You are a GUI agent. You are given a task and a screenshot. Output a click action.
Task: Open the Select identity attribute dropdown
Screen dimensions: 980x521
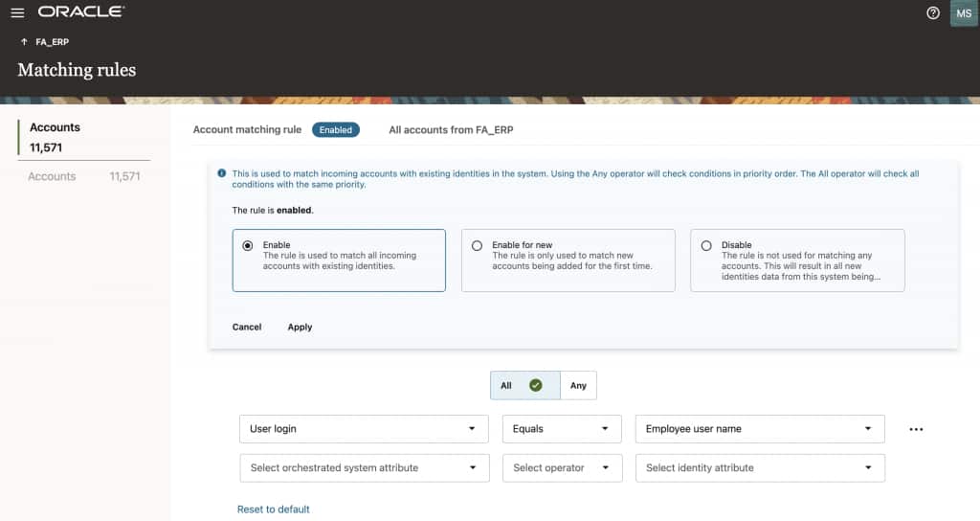[x=760, y=467]
